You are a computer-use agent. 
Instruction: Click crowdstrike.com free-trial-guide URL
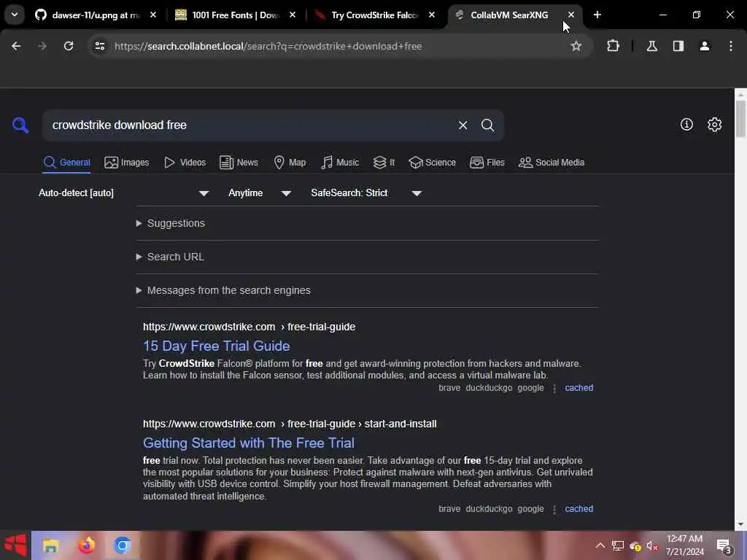(x=249, y=327)
